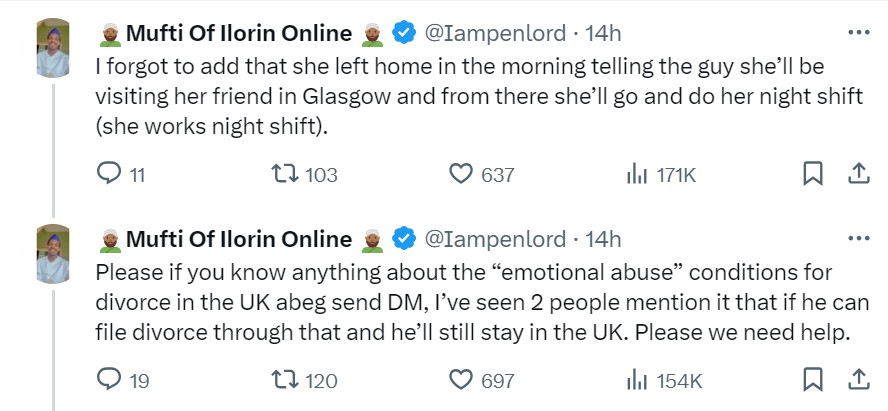Open the 14h timestamp of second tweet
Image resolution: width=888 pixels, height=411 pixels.
coord(603,239)
